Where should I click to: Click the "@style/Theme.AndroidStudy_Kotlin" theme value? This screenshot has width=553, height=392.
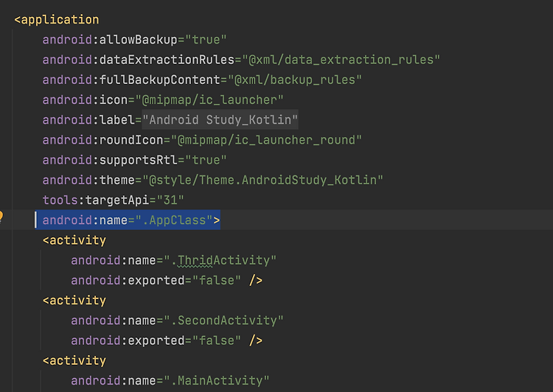(x=262, y=180)
